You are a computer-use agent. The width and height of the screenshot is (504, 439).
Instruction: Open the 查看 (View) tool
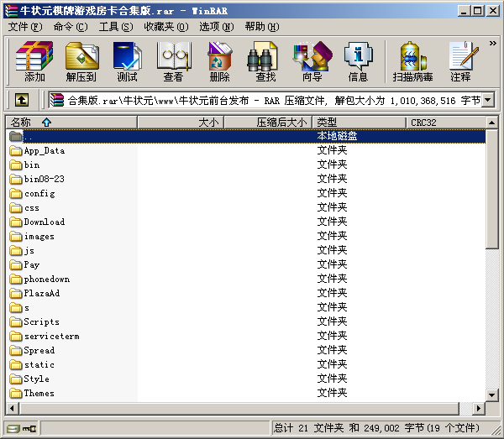(173, 61)
